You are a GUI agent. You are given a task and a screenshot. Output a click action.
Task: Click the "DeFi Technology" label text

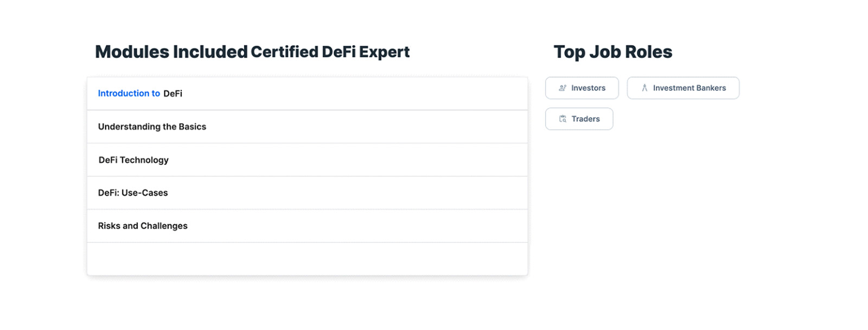133,160
